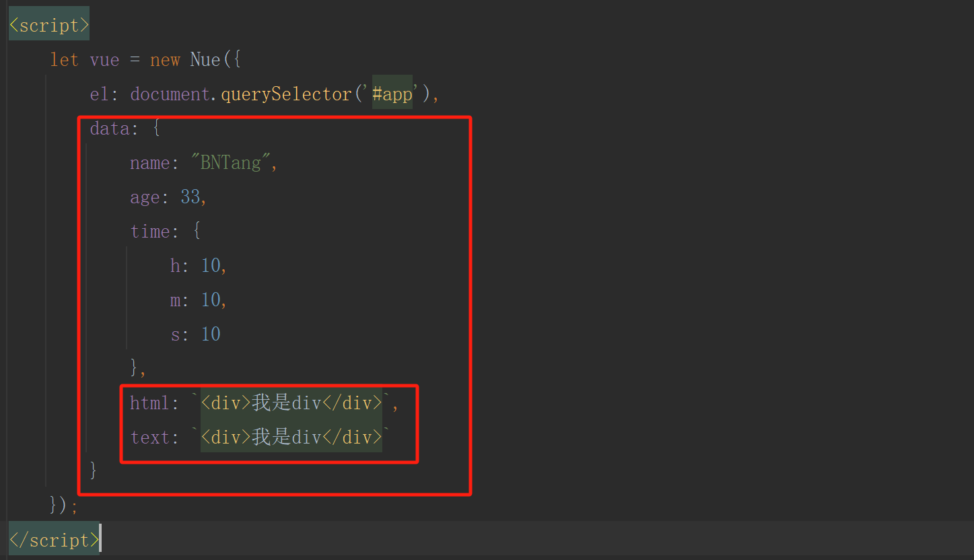Click the 'm' property key
Image resolution: width=974 pixels, height=560 pixels.
pyautogui.click(x=176, y=300)
